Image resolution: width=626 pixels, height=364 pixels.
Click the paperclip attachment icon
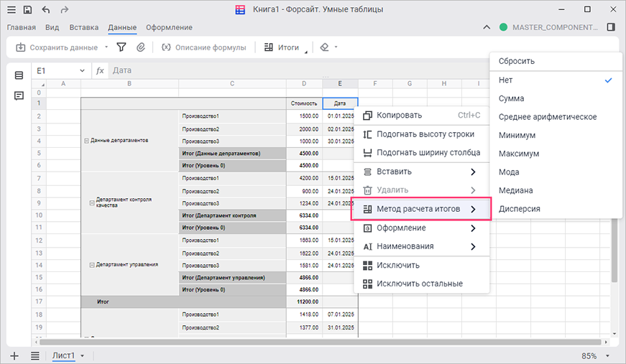tap(141, 47)
